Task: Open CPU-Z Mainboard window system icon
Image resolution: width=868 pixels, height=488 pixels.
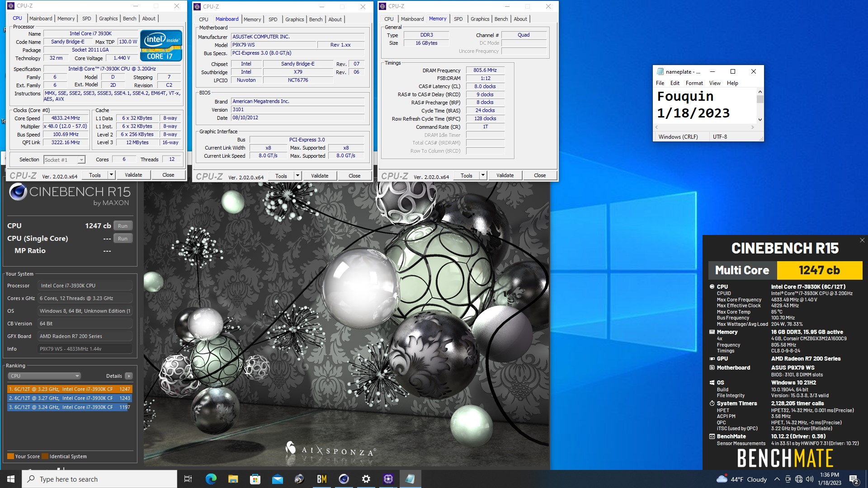Action: pos(197,7)
